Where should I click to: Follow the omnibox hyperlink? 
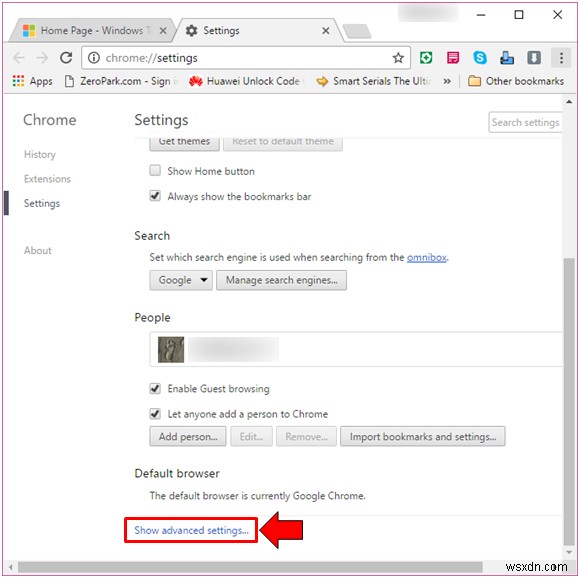(x=426, y=257)
